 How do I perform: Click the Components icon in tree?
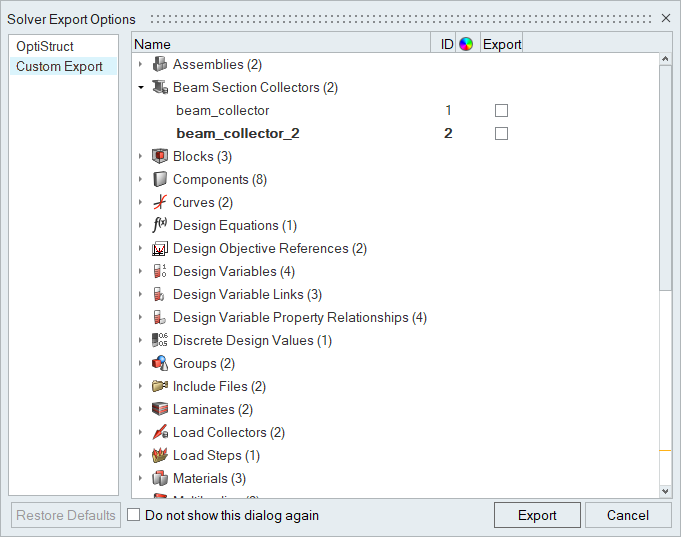[159, 180]
